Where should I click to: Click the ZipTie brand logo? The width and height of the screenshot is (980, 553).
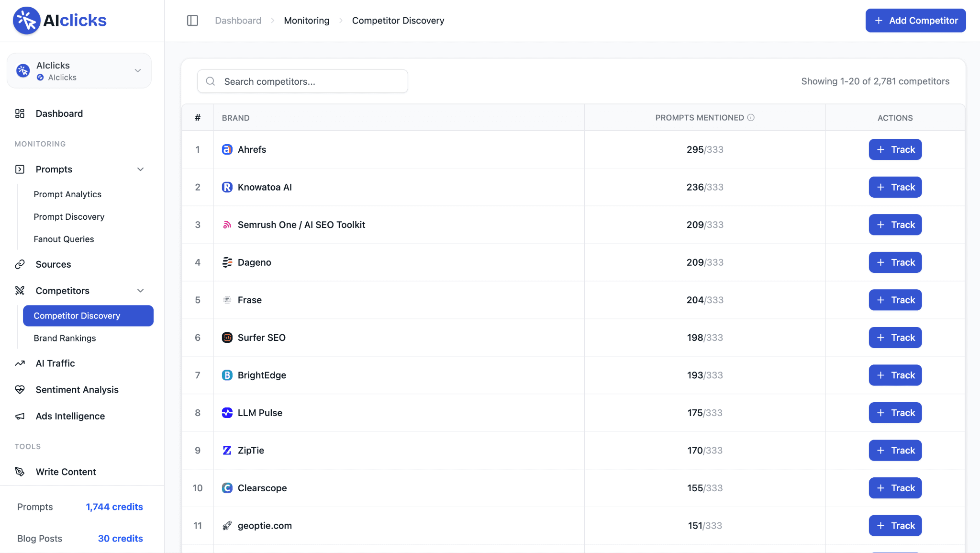(x=227, y=451)
